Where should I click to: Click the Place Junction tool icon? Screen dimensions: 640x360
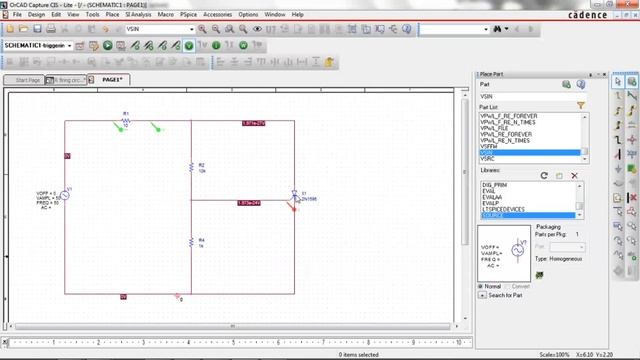[x=632, y=140]
